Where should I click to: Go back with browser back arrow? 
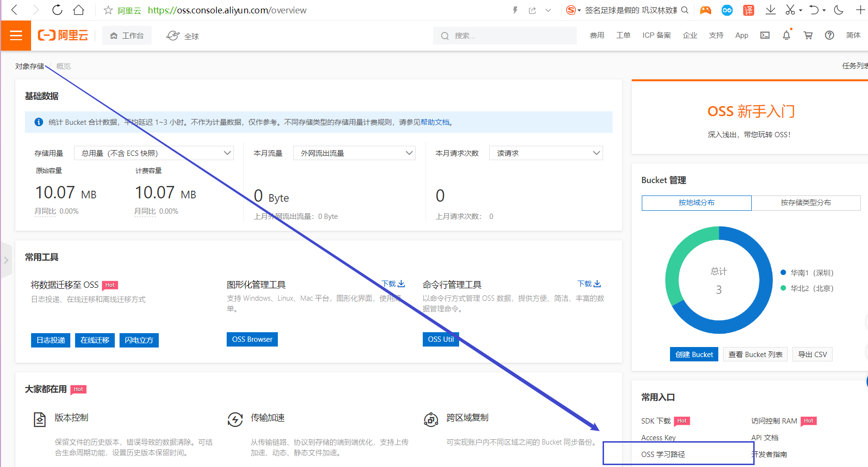pos(14,10)
